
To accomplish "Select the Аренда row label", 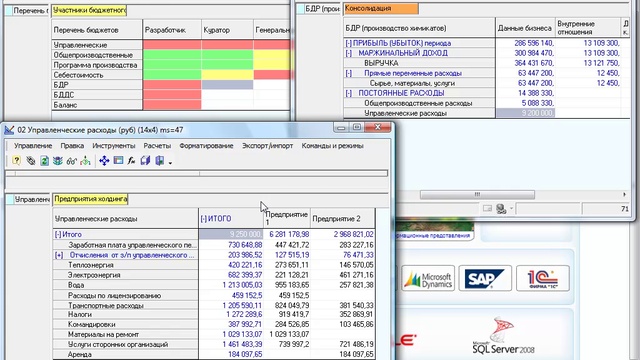I will (126, 354).
